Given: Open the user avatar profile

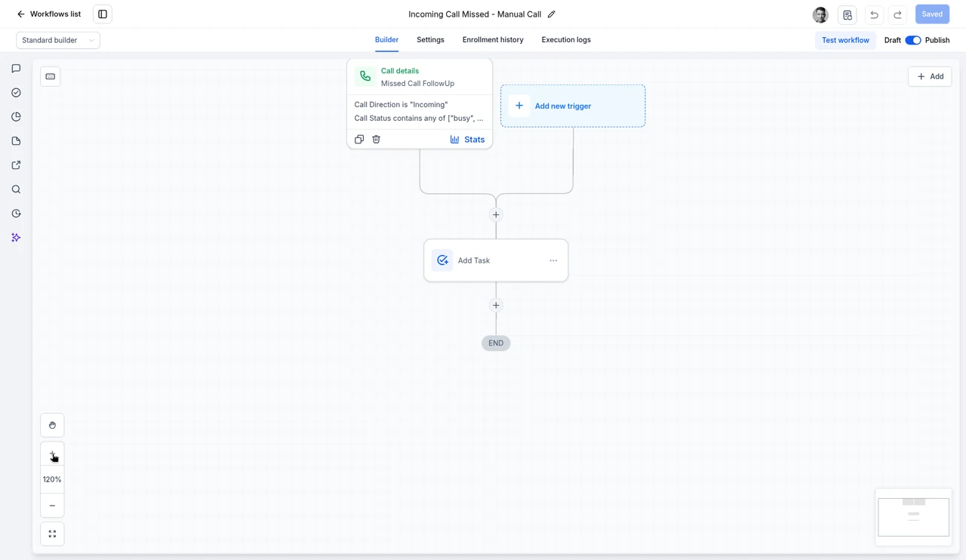Looking at the screenshot, I should pos(820,14).
